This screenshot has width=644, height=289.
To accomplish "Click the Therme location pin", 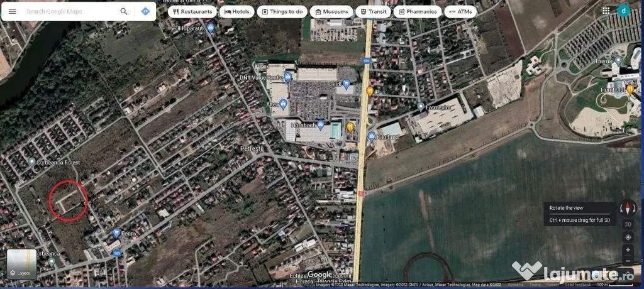I will tap(618, 61).
